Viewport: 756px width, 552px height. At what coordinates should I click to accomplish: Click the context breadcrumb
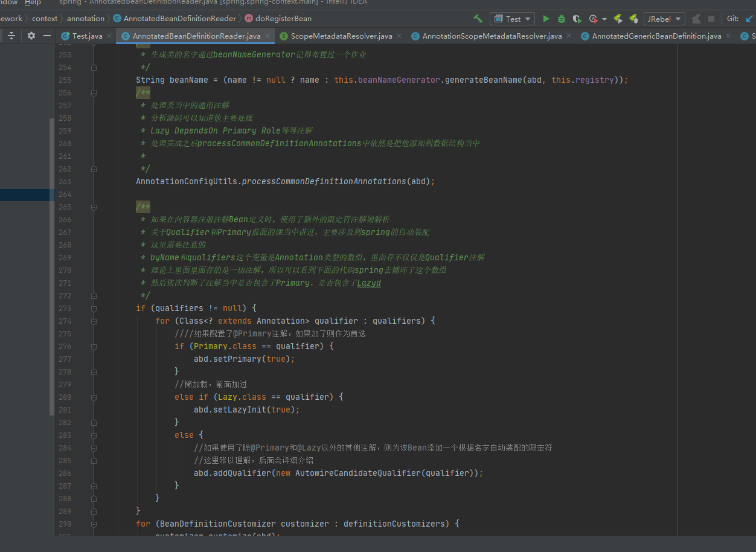click(45, 19)
